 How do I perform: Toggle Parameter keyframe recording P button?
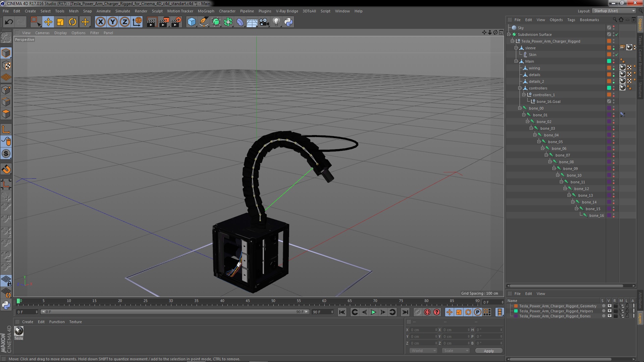478,312
